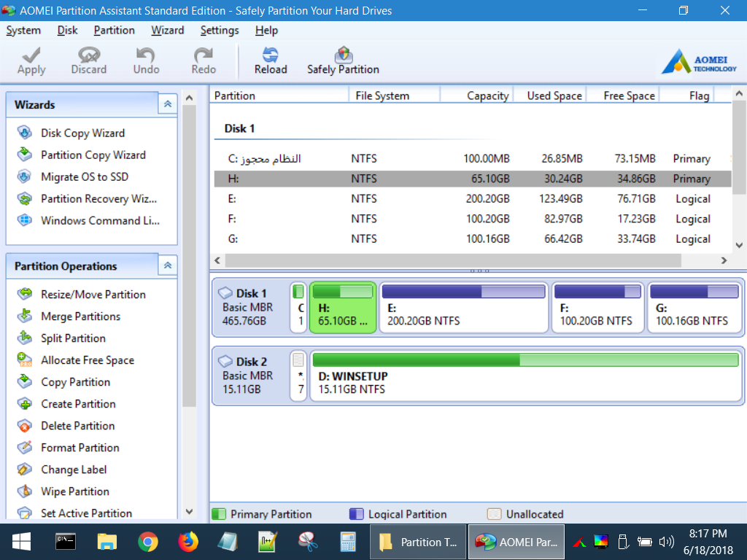Open the System menu
747x560 pixels.
[23, 31]
